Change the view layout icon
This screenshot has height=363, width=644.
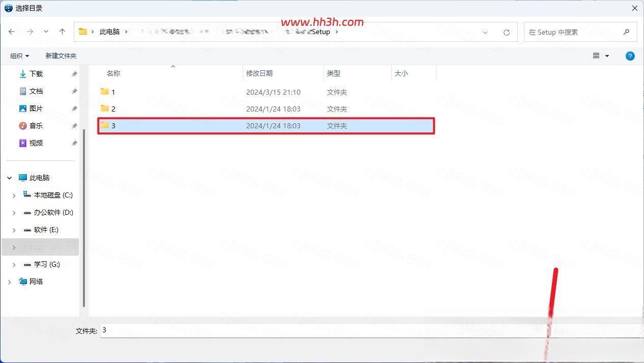click(596, 56)
